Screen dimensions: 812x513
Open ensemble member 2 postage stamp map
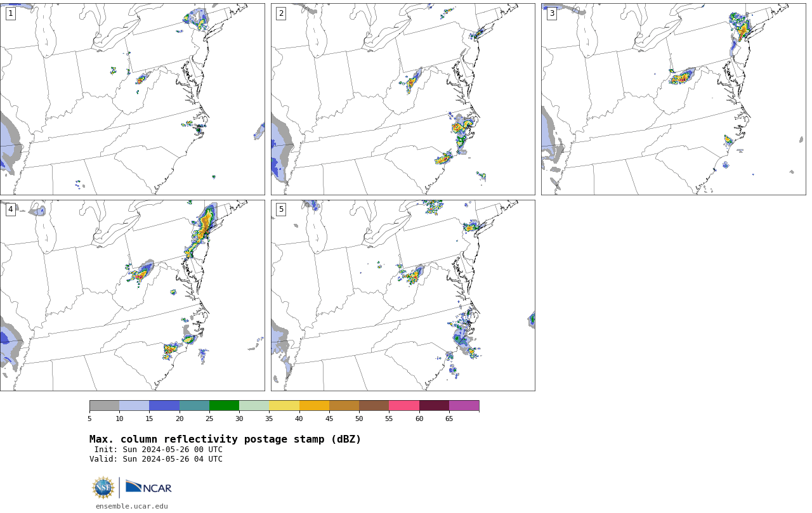coord(403,99)
